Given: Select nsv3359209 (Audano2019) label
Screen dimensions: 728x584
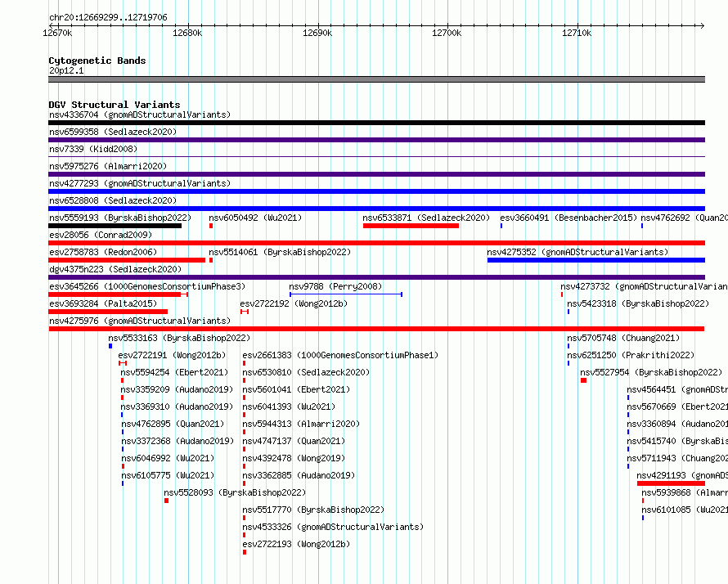Looking at the screenshot, I should click(x=177, y=389).
